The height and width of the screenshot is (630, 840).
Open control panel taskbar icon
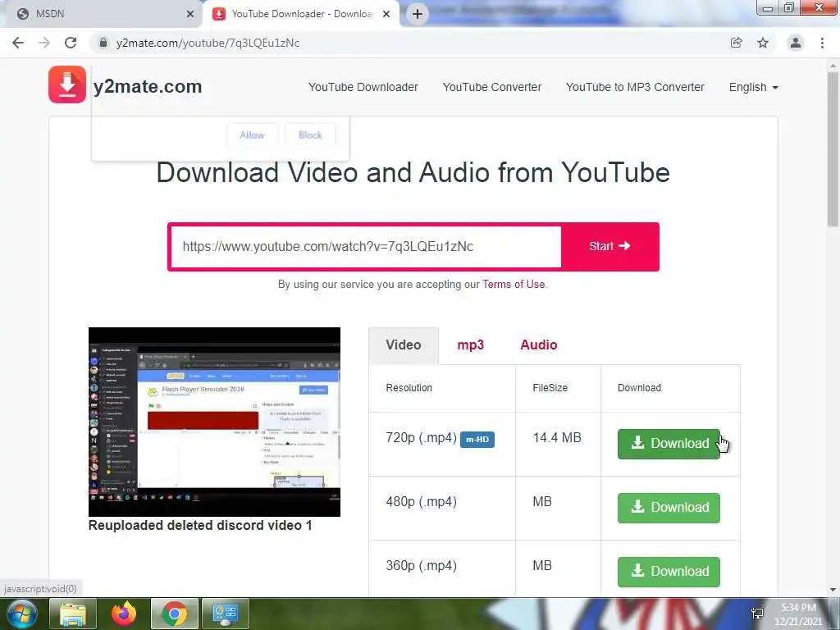point(225,614)
